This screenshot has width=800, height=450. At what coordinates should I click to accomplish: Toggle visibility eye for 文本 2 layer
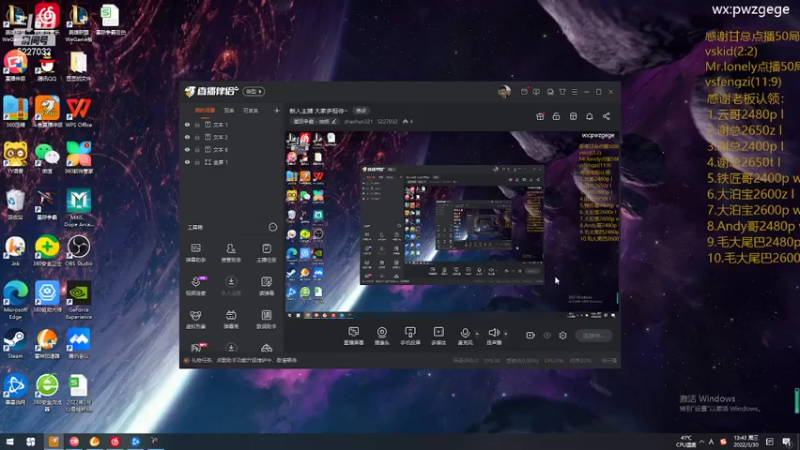(187, 137)
